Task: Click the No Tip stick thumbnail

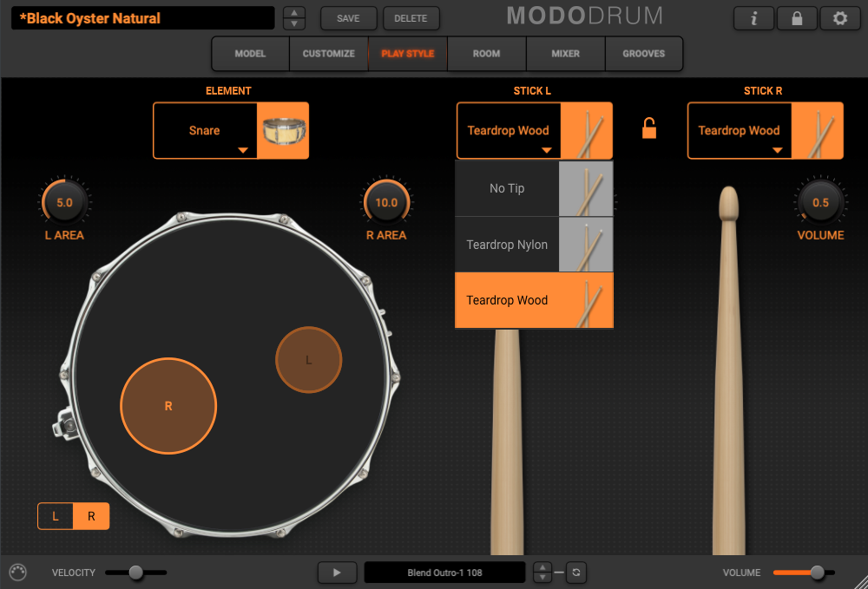Action: pos(586,188)
